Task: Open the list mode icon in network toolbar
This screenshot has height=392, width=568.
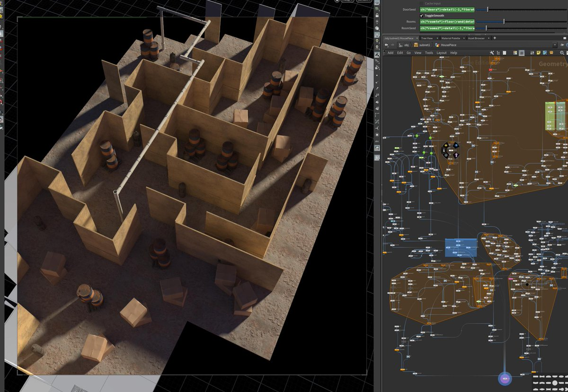Action: (x=505, y=52)
